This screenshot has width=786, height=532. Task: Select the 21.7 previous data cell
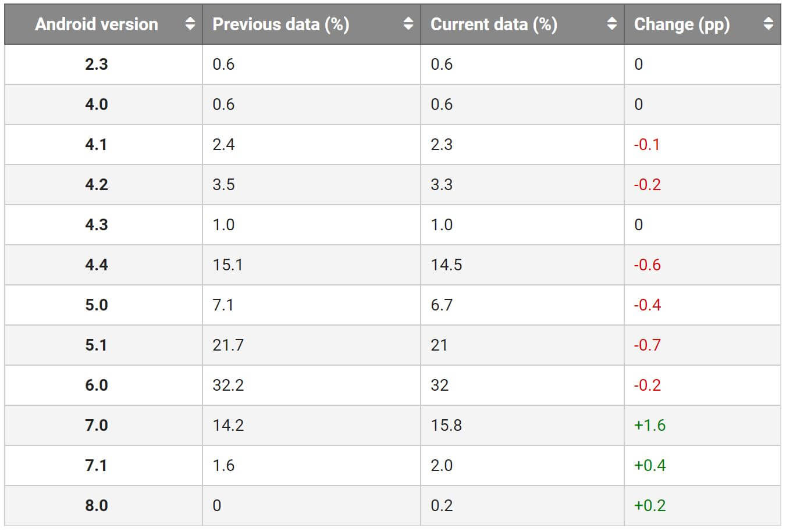[228, 345]
